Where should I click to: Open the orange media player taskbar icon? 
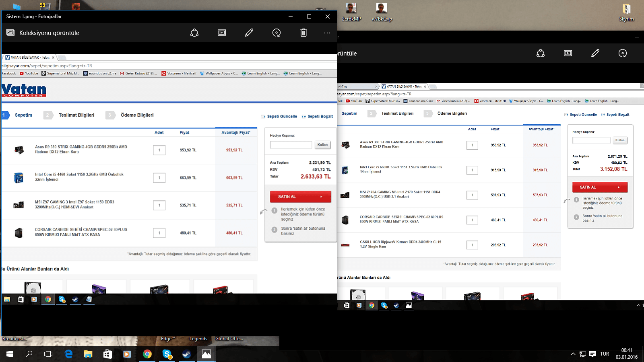tap(127, 354)
